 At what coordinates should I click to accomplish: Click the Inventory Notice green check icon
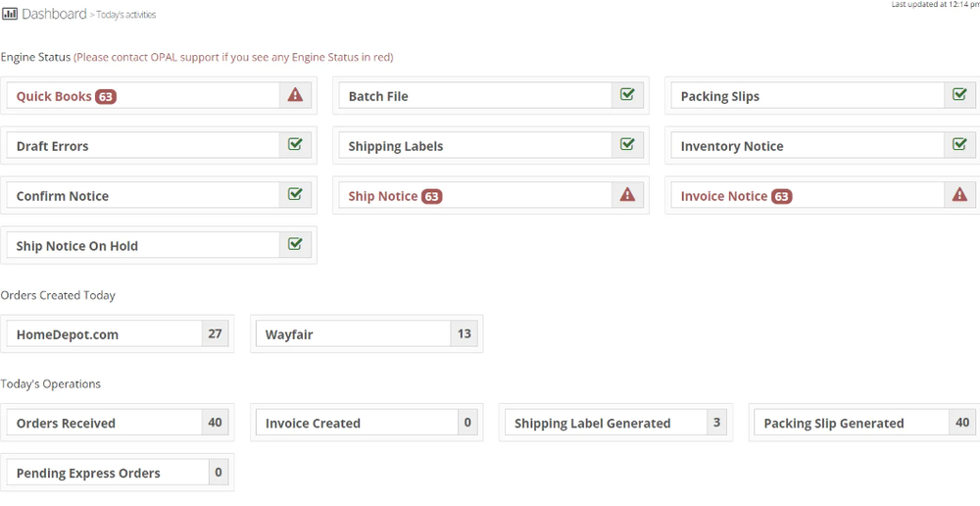959,144
